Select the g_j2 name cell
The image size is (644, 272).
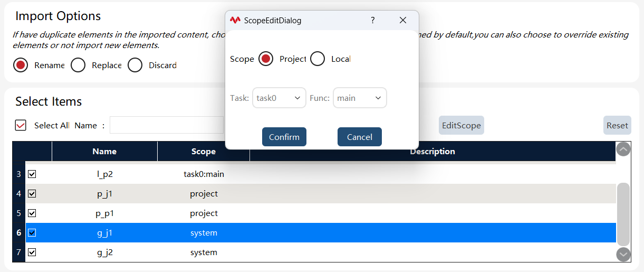pos(104,252)
